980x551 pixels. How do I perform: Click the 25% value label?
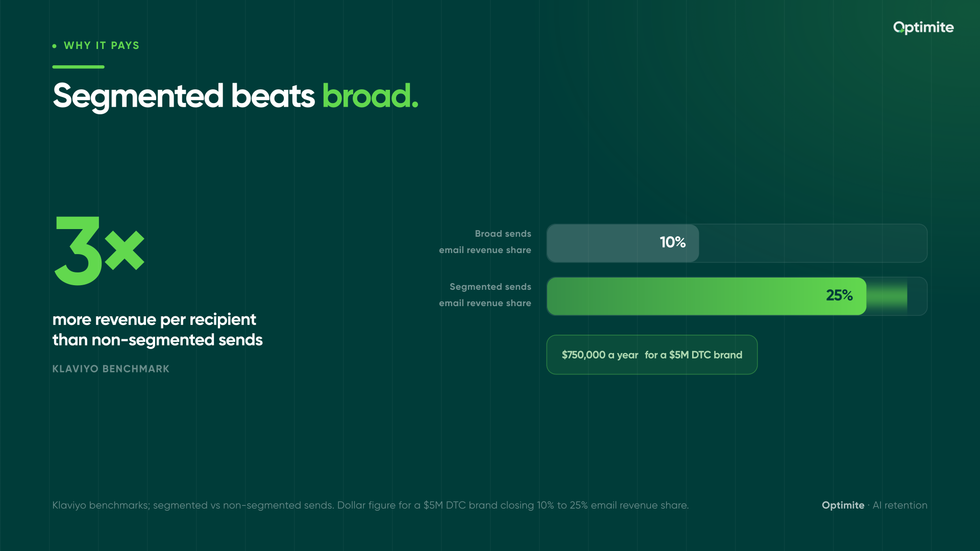pos(839,295)
